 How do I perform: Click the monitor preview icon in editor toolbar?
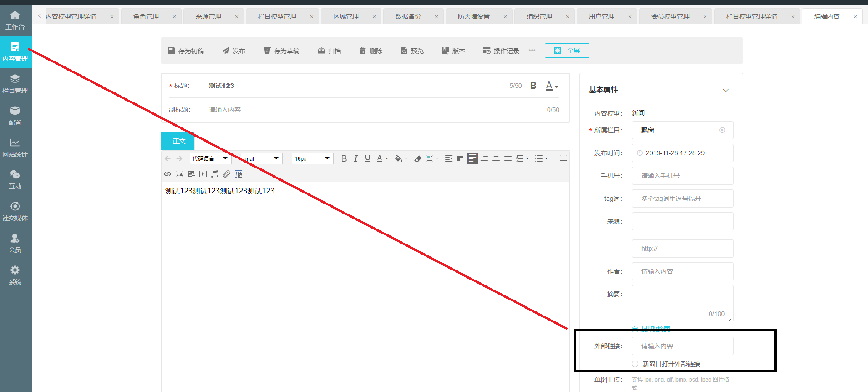tap(563, 158)
